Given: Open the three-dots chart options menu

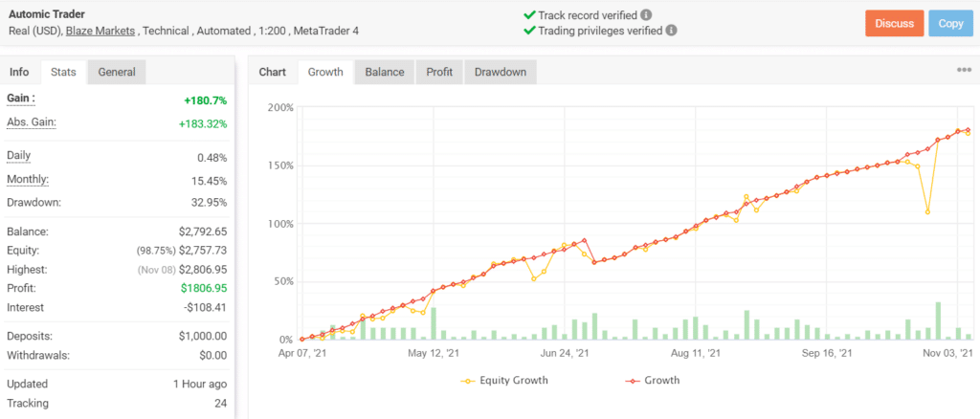Looking at the screenshot, I should pos(964,71).
